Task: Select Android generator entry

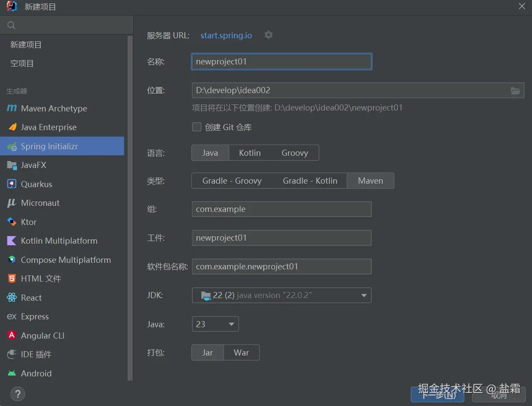Action: point(62,373)
